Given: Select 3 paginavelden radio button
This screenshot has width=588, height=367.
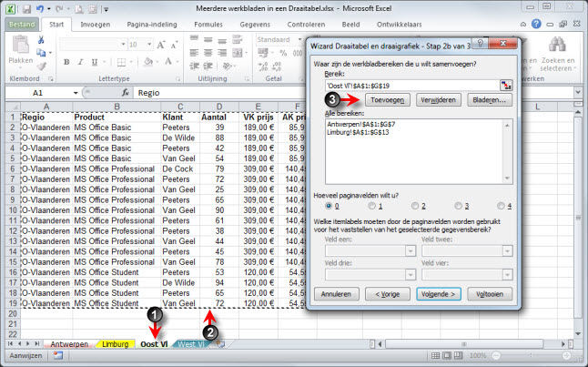Looking at the screenshot, I should coord(458,206).
